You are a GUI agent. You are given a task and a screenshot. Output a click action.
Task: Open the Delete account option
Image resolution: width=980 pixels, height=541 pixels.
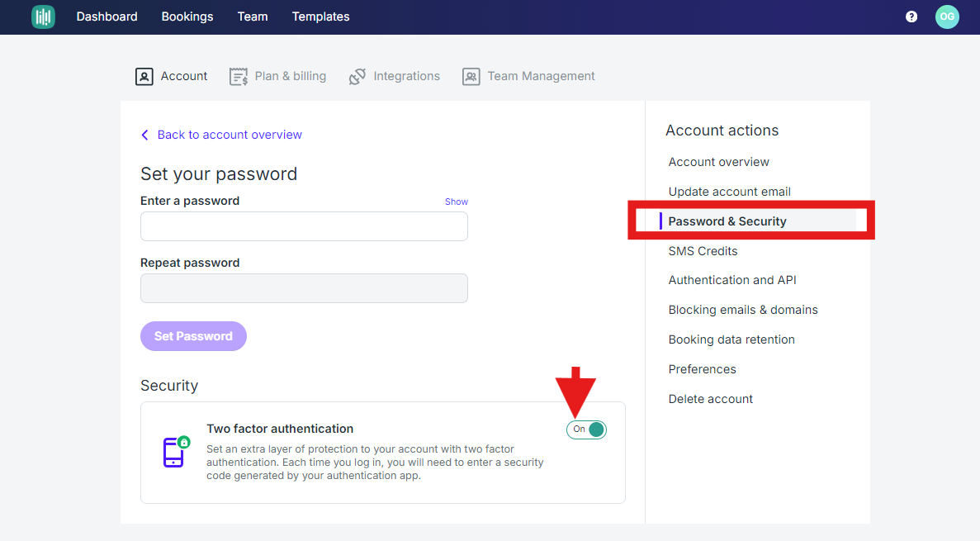[710, 398]
